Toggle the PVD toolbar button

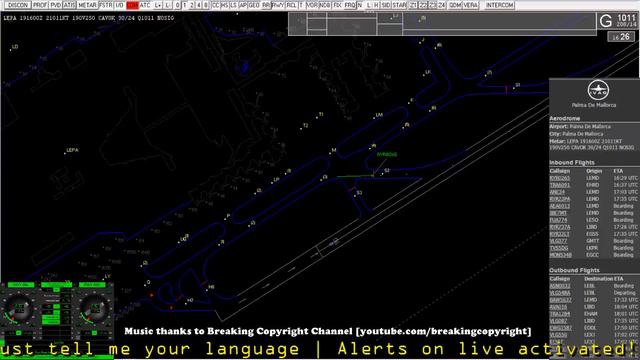[x=55, y=5]
